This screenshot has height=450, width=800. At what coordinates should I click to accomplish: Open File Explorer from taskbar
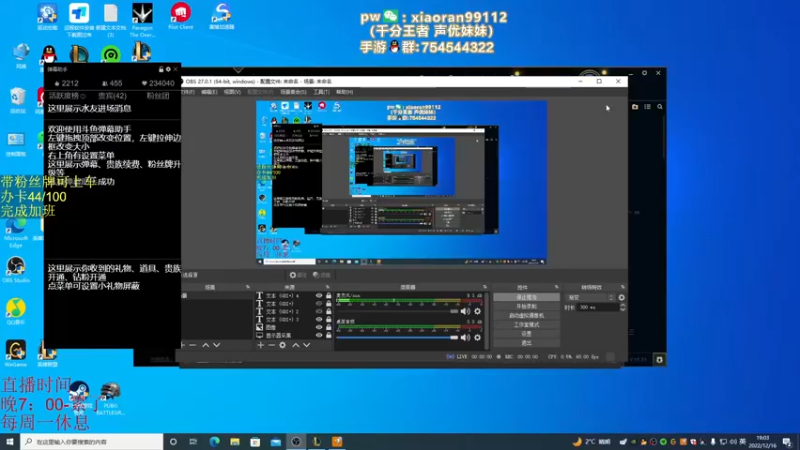click(235, 442)
